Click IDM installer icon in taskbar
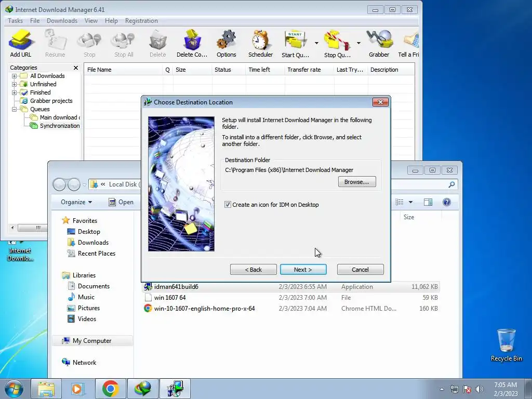 pyautogui.click(x=175, y=389)
